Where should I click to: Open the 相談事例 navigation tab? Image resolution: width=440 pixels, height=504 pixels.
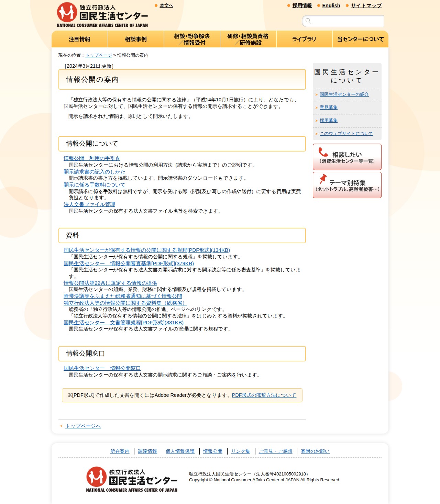point(136,39)
